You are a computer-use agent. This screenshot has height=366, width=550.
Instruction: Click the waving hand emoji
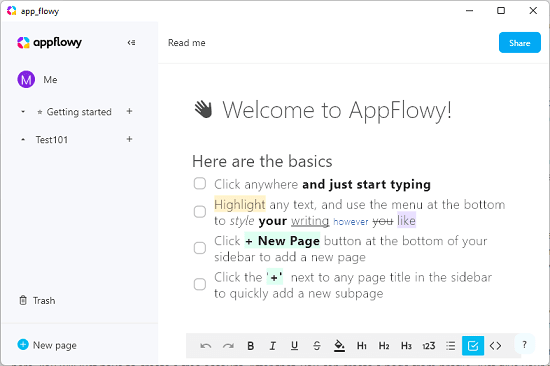click(x=203, y=109)
